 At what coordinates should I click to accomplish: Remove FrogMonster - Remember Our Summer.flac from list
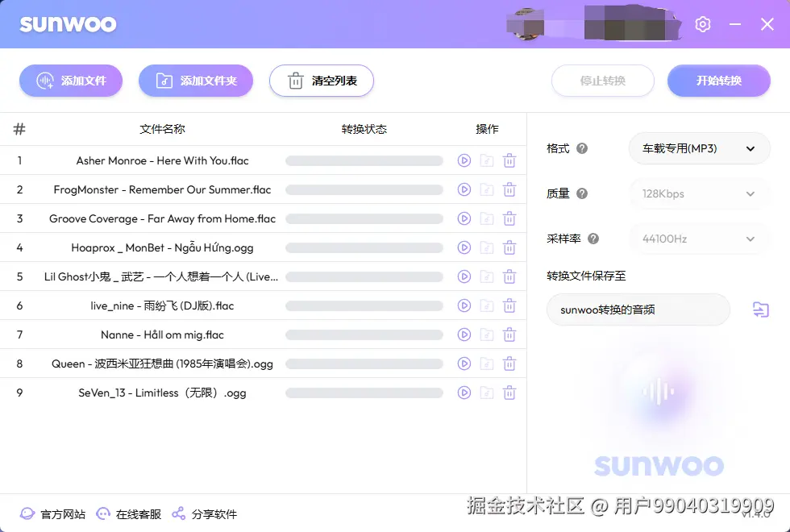pyautogui.click(x=509, y=190)
